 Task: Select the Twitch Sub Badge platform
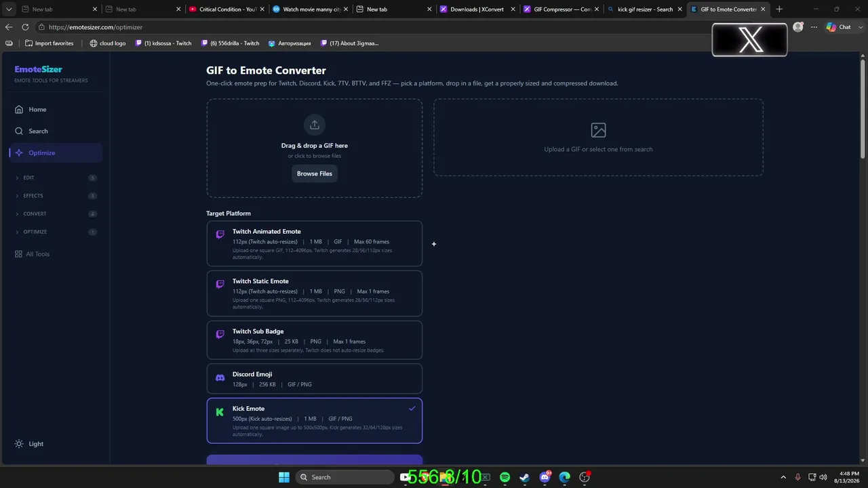[x=314, y=340]
